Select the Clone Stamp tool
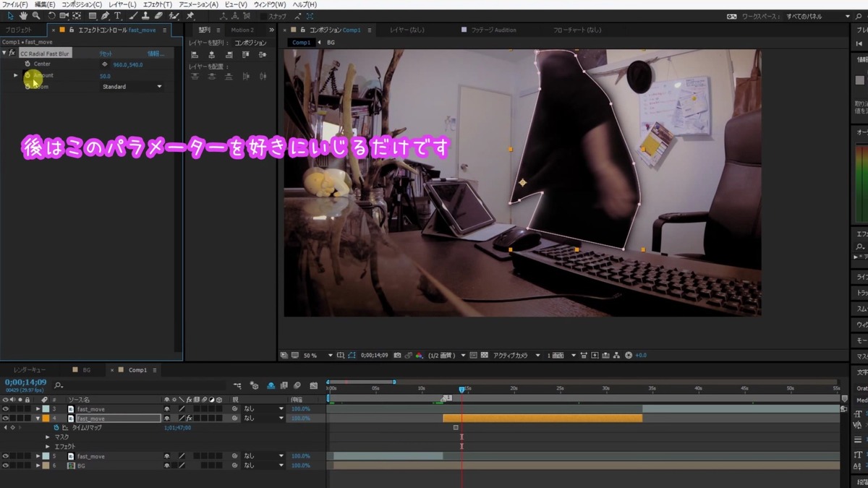The image size is (868, 488). [145, 15]
